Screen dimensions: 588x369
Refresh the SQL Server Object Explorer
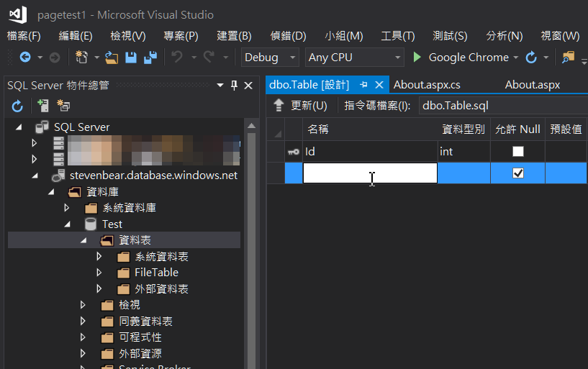(x=17, y=106)
